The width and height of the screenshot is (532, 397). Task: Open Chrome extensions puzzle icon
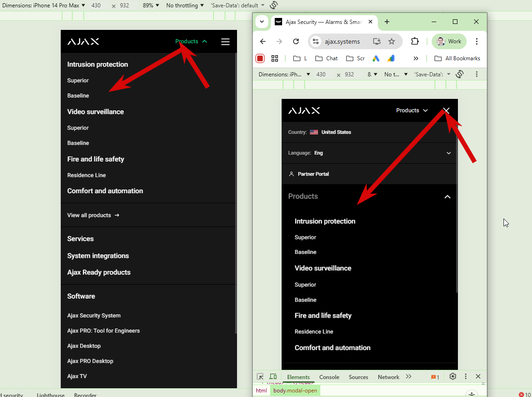tap(415, 41)
